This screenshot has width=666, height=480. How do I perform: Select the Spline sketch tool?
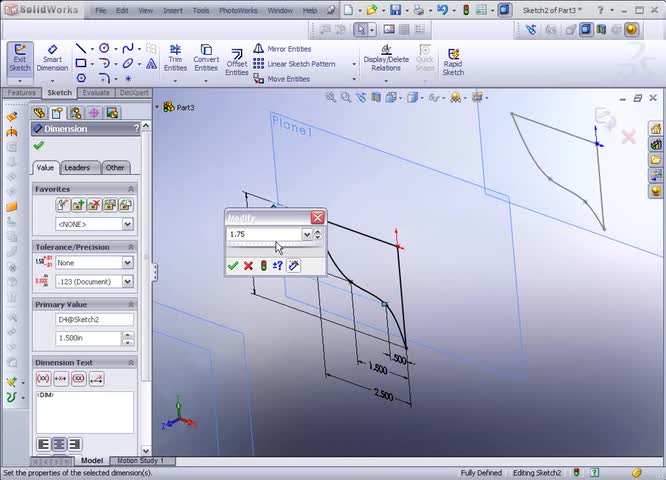[x=127, y=48]
